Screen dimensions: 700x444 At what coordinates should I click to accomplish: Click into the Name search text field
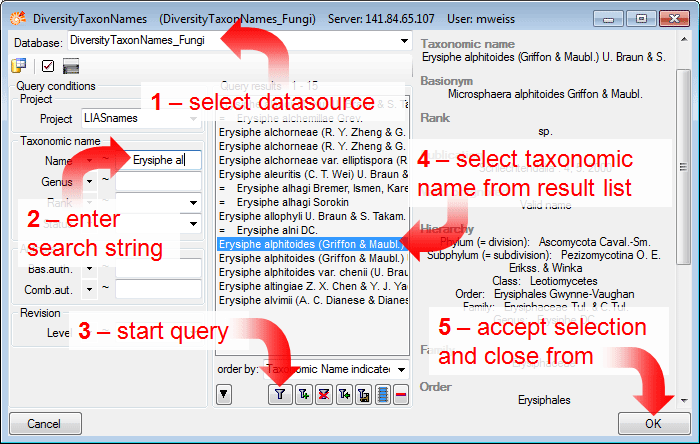point(165,160)
